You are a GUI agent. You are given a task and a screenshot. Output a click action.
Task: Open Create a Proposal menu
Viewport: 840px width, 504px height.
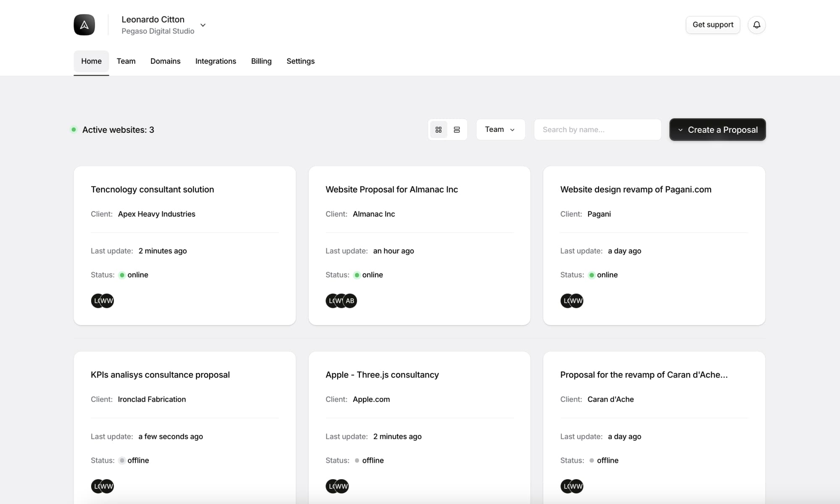[717, 129]
